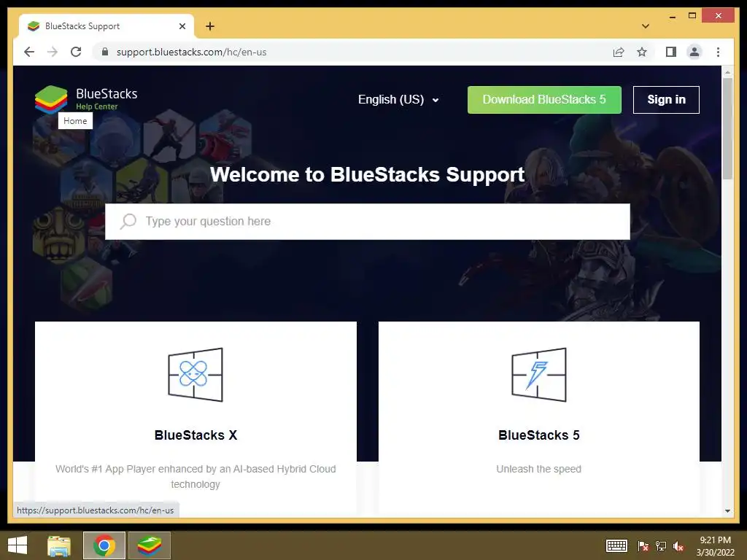Image resolution: width=747 pixels, height=560 pixels.
Task: Expand the English (US) language dropdown
Action: pyautogui.click(x=398, y=99)
